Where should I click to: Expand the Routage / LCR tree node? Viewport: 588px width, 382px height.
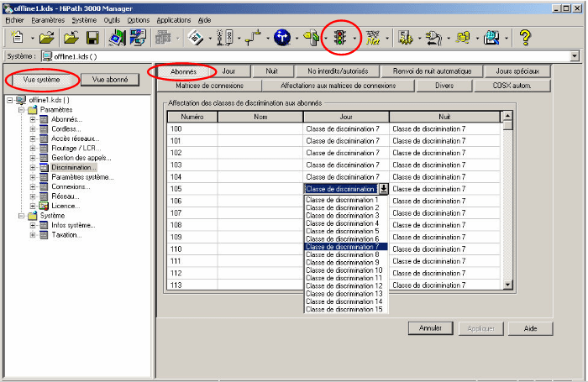pos(33,148)
